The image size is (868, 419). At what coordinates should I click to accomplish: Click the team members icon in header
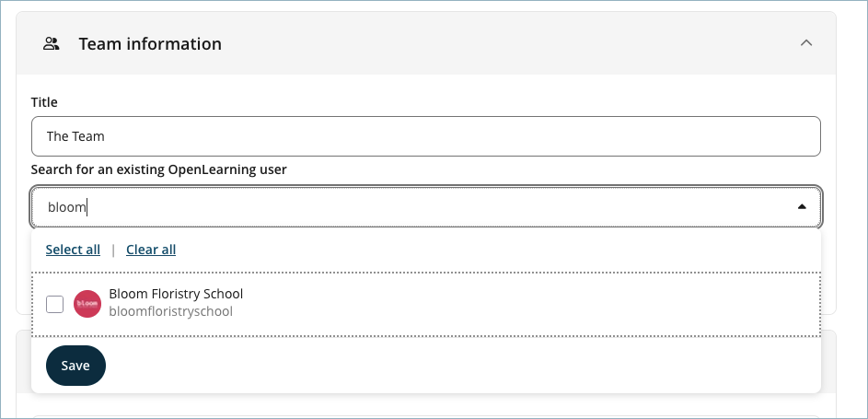[x=52, y=43]
